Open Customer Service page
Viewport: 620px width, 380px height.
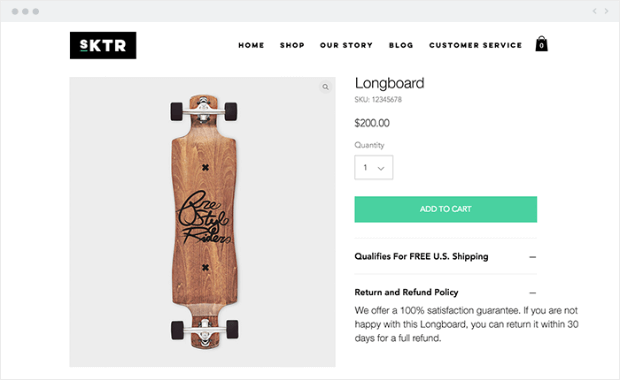[x=476, y=45]
